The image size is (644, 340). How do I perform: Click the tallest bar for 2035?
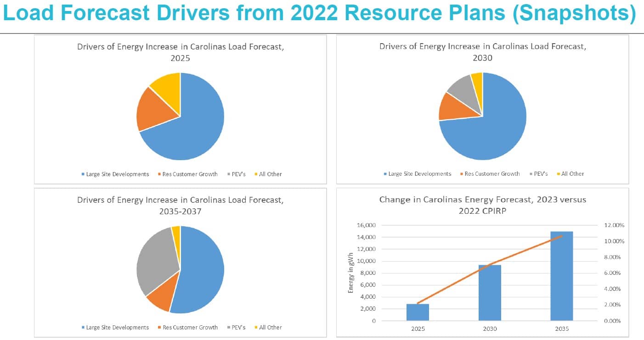pos(561,275)
